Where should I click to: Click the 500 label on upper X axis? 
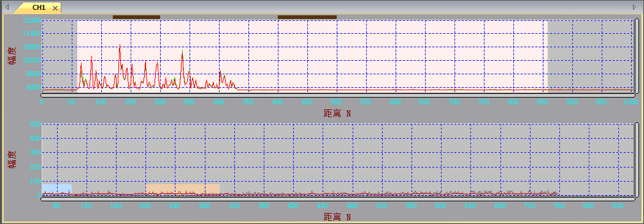click(336, 101)
